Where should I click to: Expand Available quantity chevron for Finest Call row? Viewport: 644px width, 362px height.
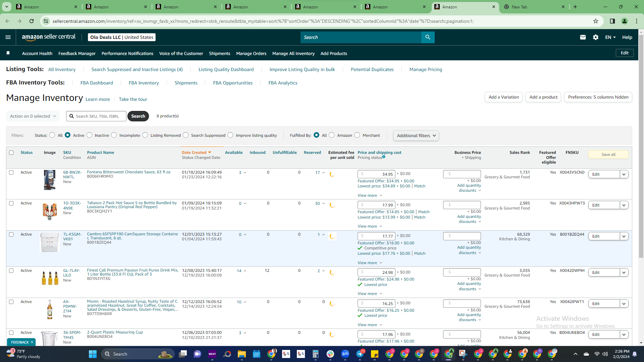(245, 271)
